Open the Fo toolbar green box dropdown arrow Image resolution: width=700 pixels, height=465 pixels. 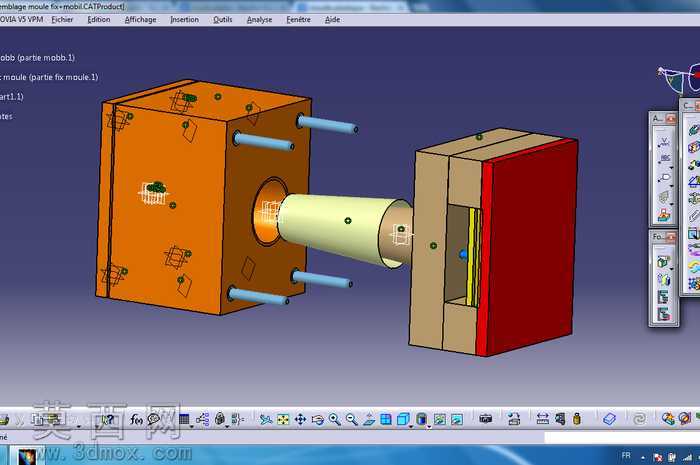click(x=671, y=269)
